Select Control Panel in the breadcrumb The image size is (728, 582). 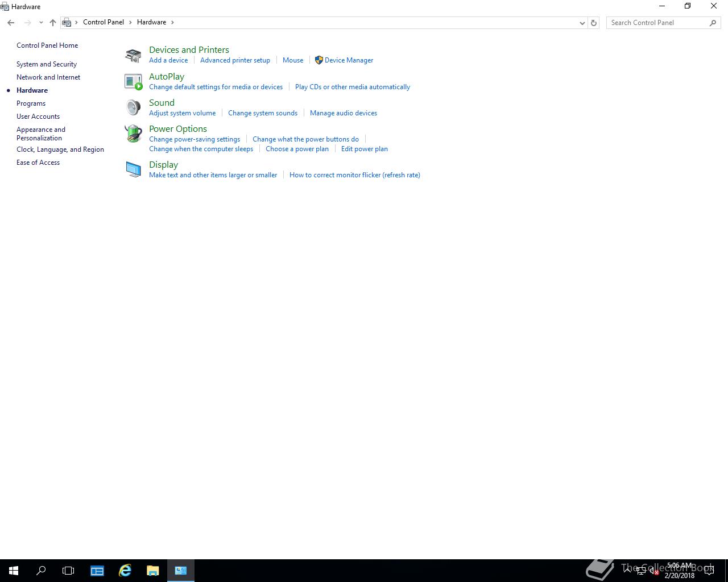point(104,22)
